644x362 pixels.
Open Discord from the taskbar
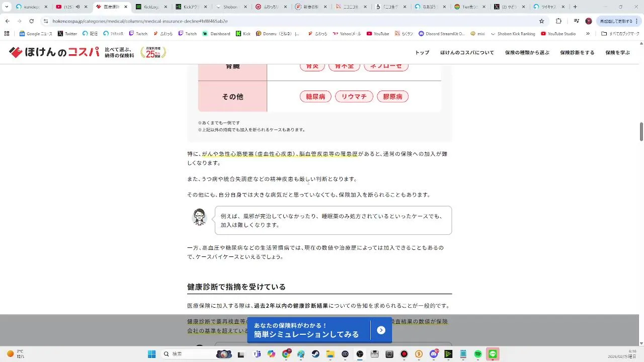pyautogui.click(x=434, y=354)
